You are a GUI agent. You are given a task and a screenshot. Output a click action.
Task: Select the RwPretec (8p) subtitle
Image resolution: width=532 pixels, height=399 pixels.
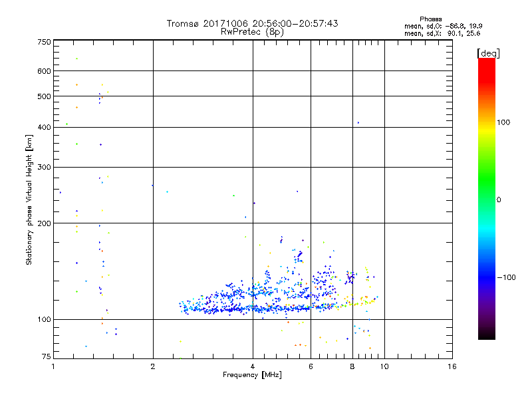tap(252, 32)
